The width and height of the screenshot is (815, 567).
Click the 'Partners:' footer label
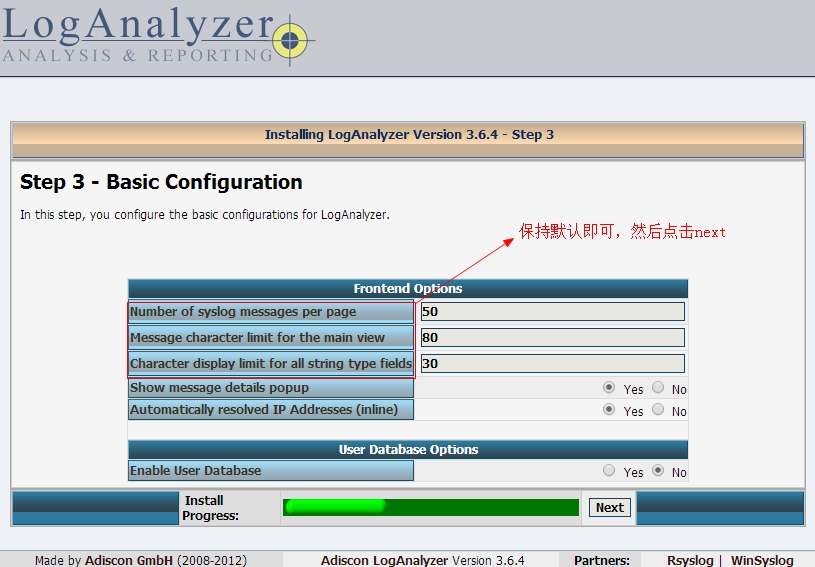click(x=602, y=560)
